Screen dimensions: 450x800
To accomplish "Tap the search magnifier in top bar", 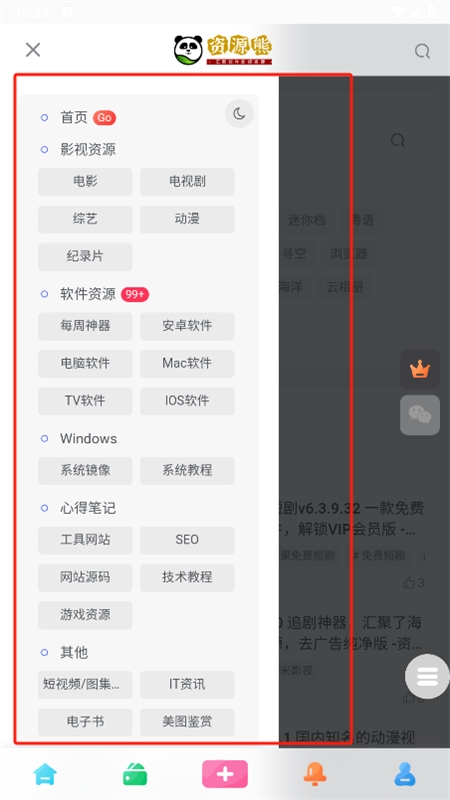I will 422,51.
